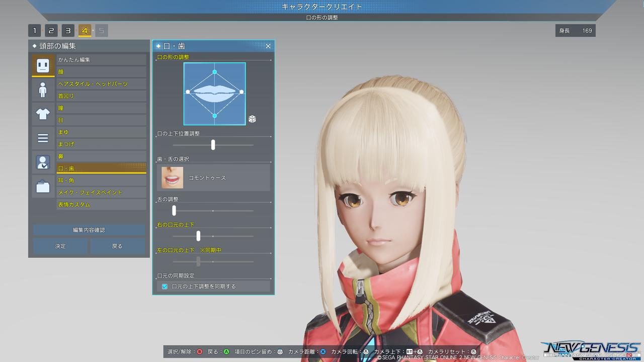Click the top handle of mouth shape grid

pyautogui.click(x=215, y=72)
